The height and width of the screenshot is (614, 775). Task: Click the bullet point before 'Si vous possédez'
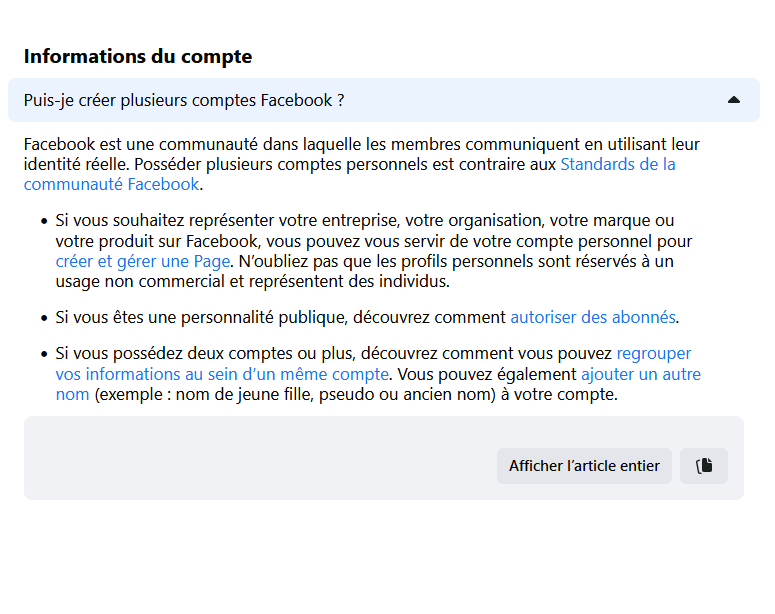point(44,354)
